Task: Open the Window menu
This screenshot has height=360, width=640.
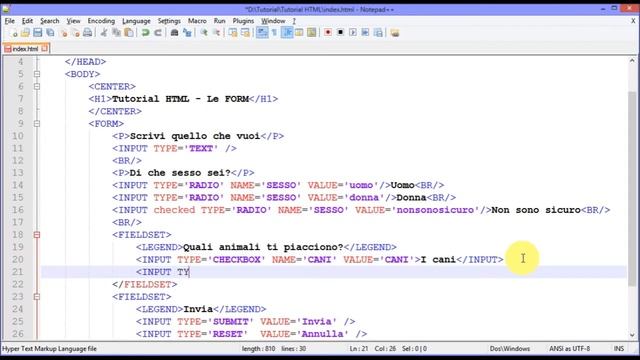Action: pos(273,21)
